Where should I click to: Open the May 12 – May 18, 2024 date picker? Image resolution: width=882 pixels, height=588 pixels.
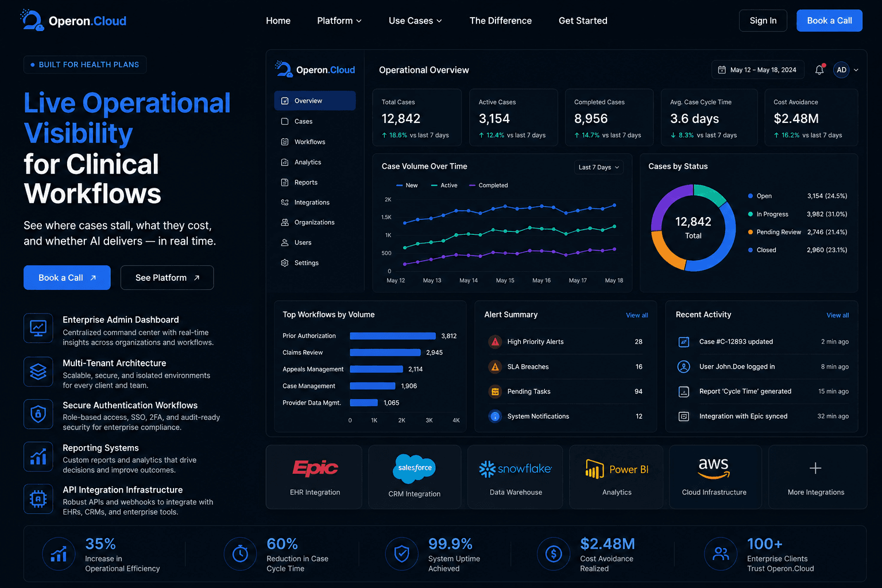(757, 69)
